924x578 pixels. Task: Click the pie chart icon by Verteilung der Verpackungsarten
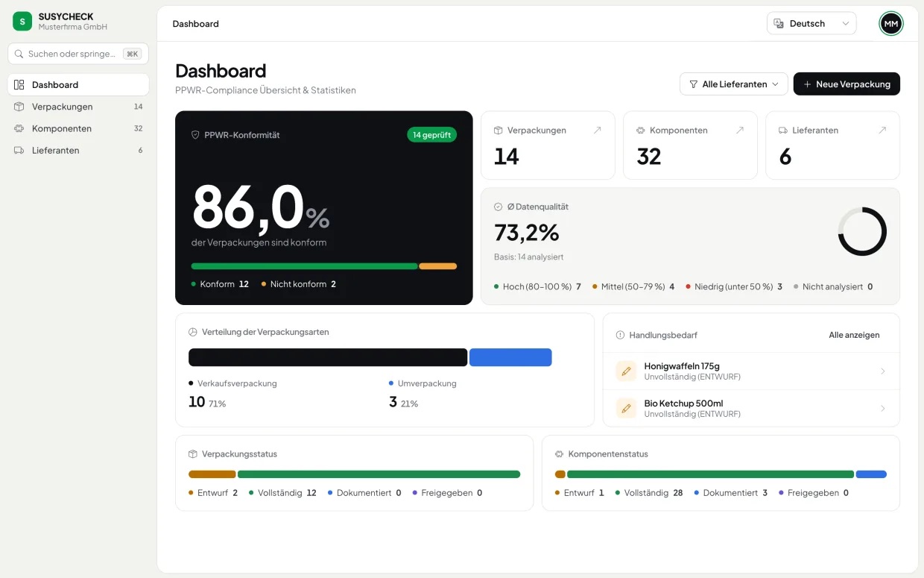[193, 332]
